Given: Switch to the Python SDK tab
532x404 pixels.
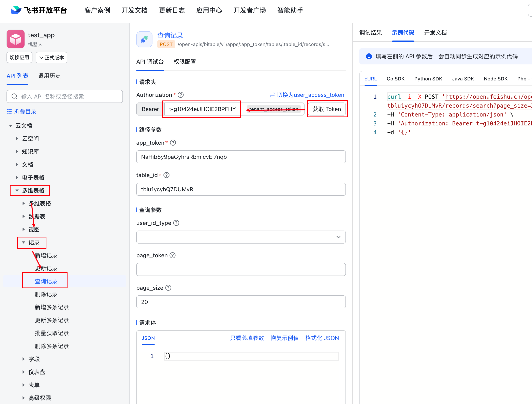Looking at the screenshot, I should click(x=428, y=79).
